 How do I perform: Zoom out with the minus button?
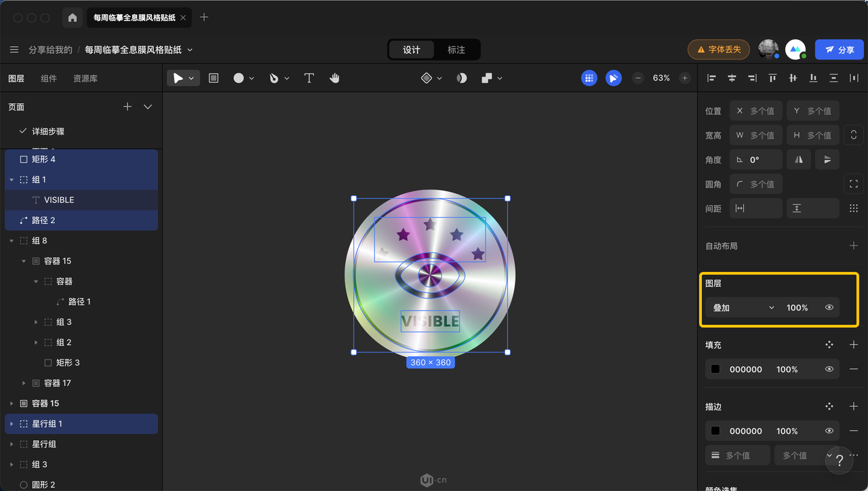(x=638, y=78)
